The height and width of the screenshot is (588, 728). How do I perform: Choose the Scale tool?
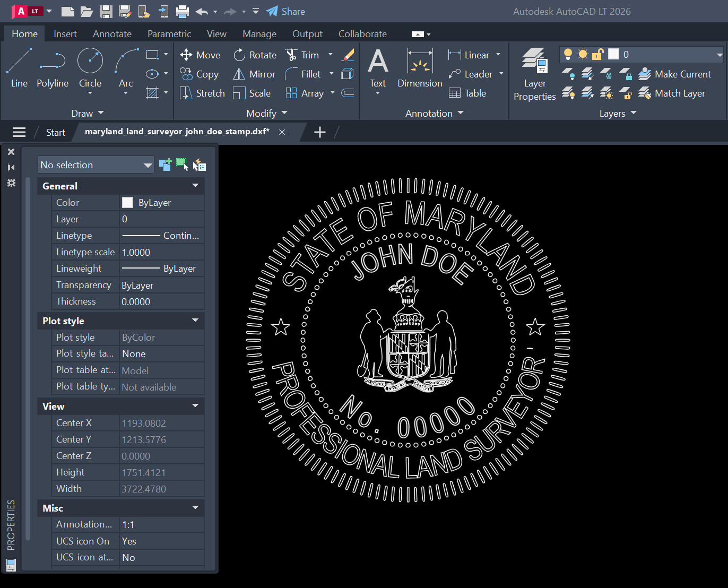click(x=252, y=93)
